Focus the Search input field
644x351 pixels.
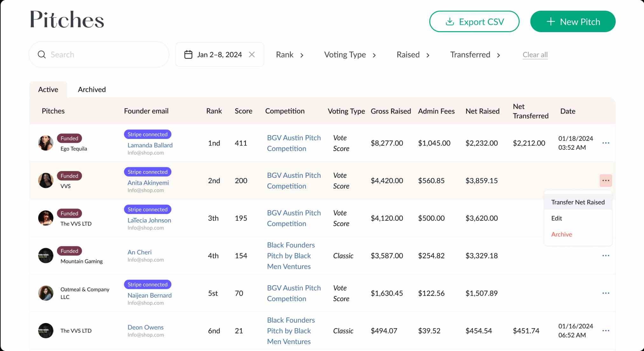[x=99, y=54]
